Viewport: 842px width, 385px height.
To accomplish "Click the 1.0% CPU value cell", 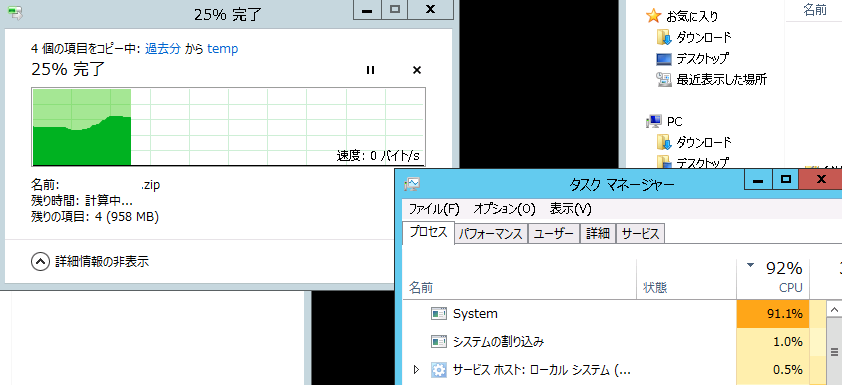I will click(x=773, y=342).
